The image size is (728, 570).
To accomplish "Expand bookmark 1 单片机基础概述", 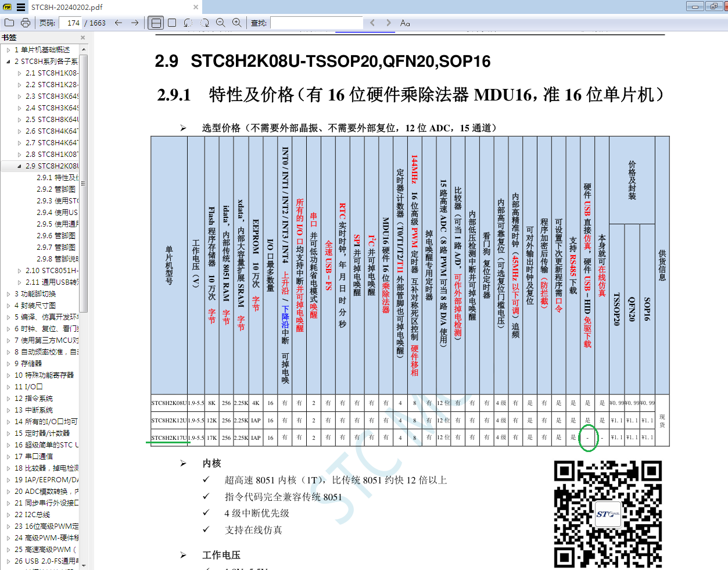I will click(x=8, y=50).
